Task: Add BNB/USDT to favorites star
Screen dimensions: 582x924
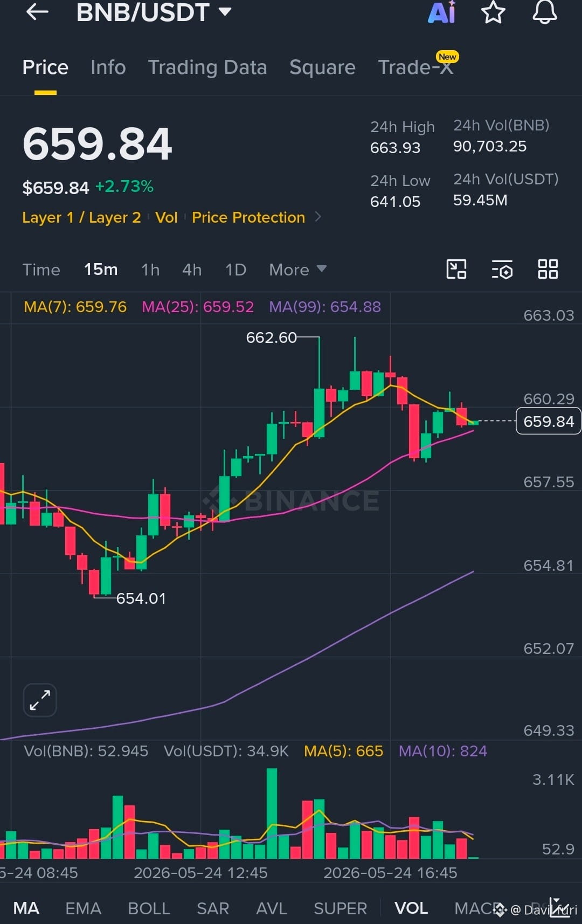Action: tap(493, 12)
